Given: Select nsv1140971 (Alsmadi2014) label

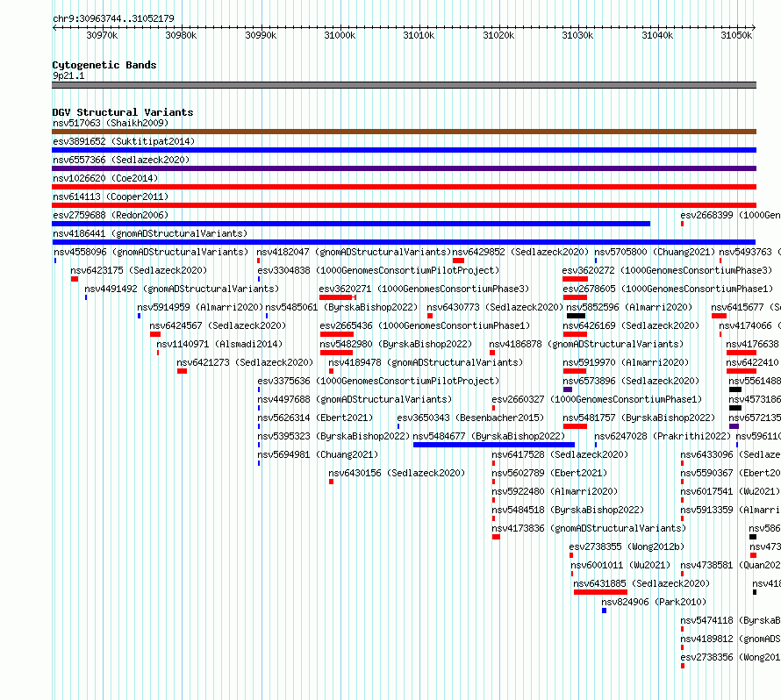Looking at the screenshot, I should [x=219, y=344].
